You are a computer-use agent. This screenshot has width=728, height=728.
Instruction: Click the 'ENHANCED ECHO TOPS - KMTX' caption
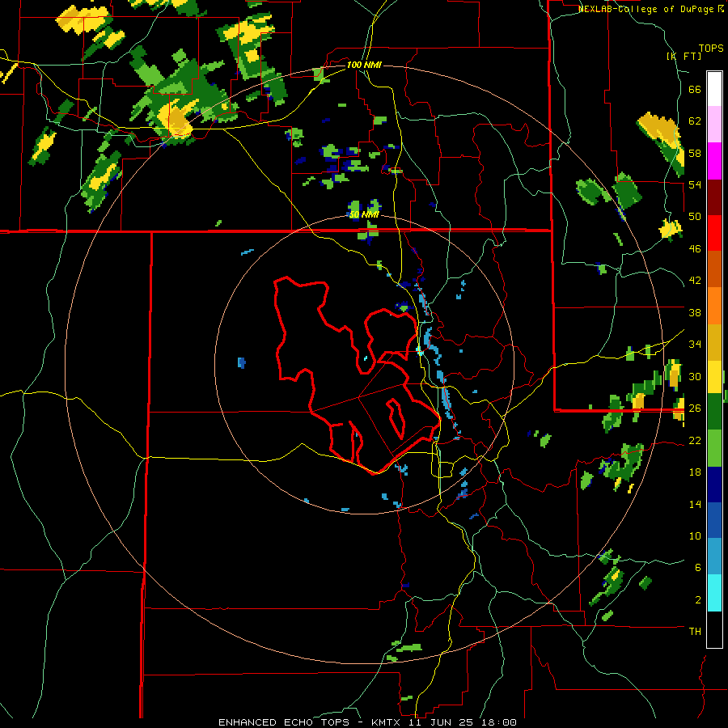click(309, 722)
